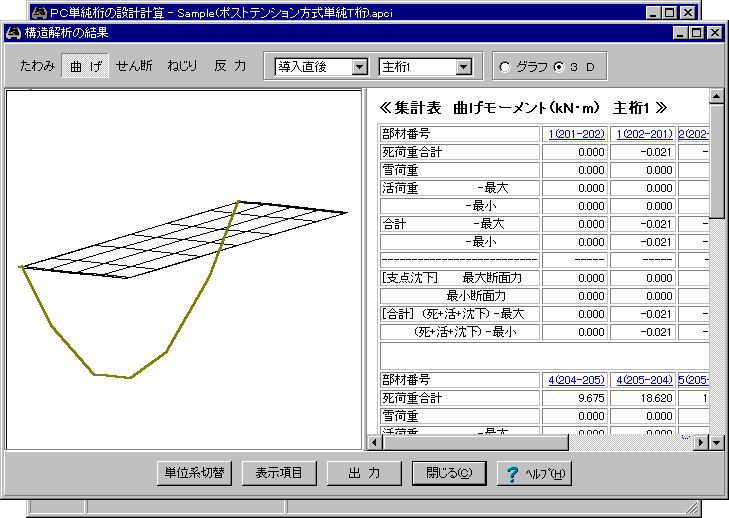729x518 pixels.
Task: Minimize the 構造解析の結果 window
Action: pos(681,33)
